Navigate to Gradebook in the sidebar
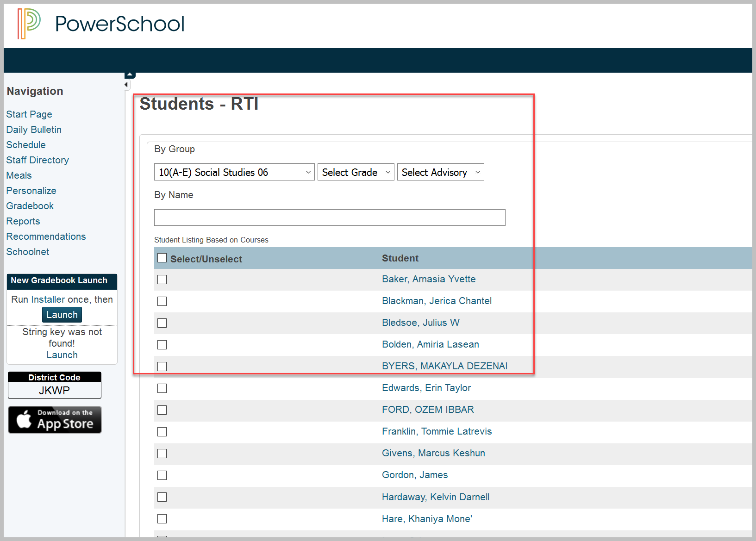The width and height of the screenshot is (756, 541). 30,205
